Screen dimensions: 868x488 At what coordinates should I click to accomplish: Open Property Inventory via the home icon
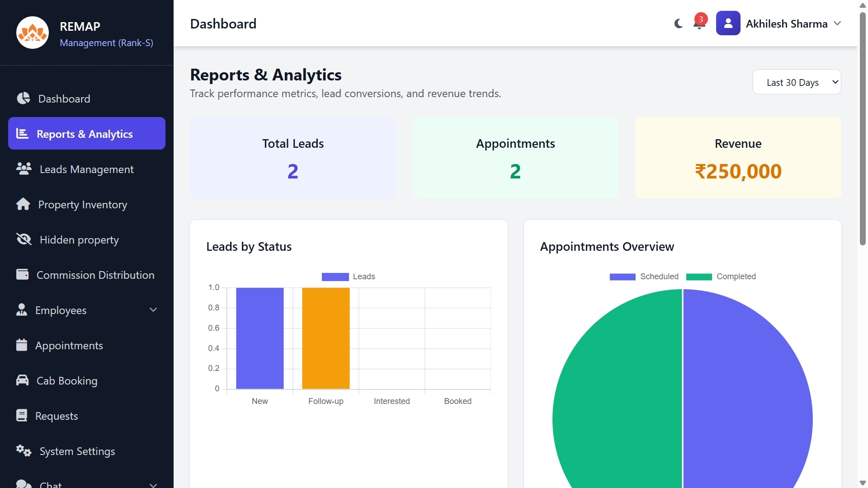click(23, 204)
